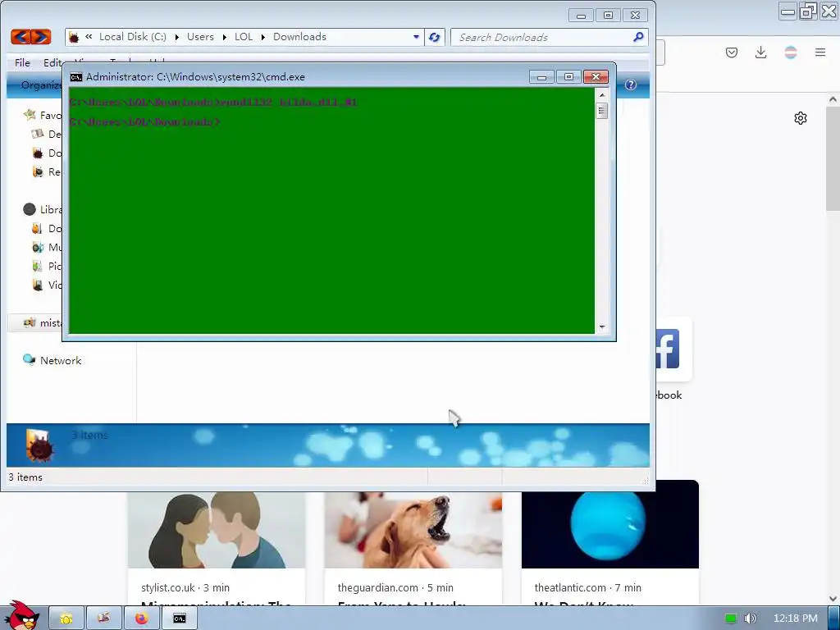Minimize the Explorer Downloads window
This screenshot has width=840, height=630.
(x=581, y=16)
